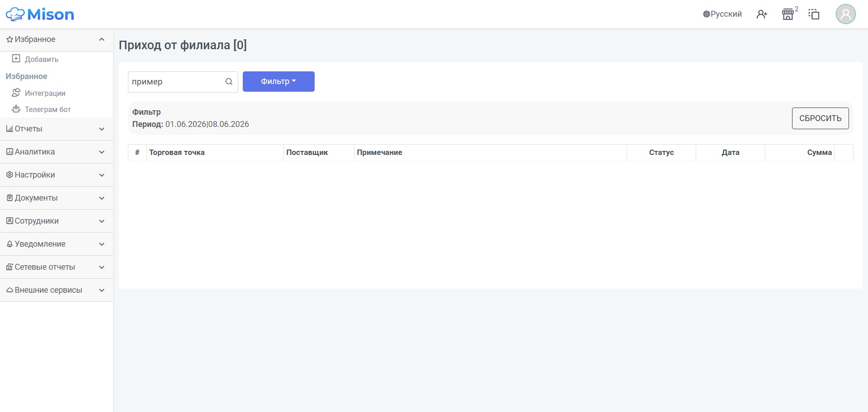This screenshot has height=412, width=868.
Task: Expand the Документы menu section
Action: pos(57,198)
